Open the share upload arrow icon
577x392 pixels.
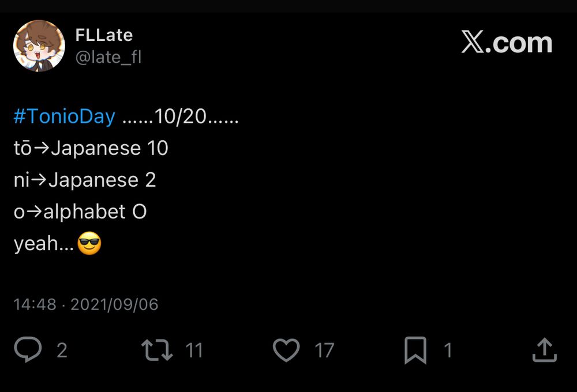point(545,350)
